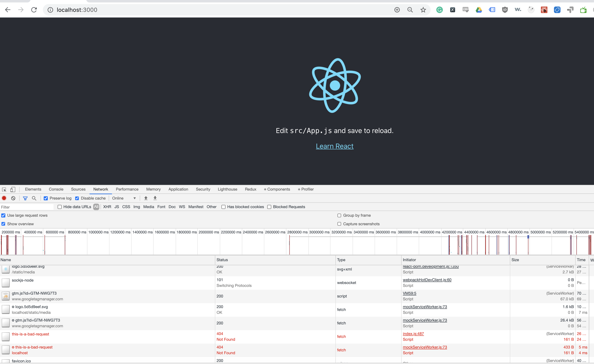
Task: Enable Hide data URLs
Action: pyautogui.click(x=60, y=207)
